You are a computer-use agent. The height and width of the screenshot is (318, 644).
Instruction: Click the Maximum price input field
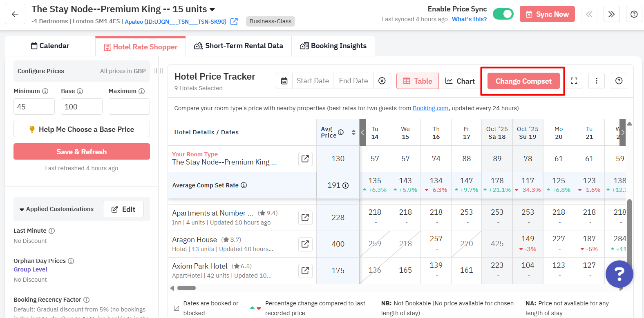[x=129, y=107]
